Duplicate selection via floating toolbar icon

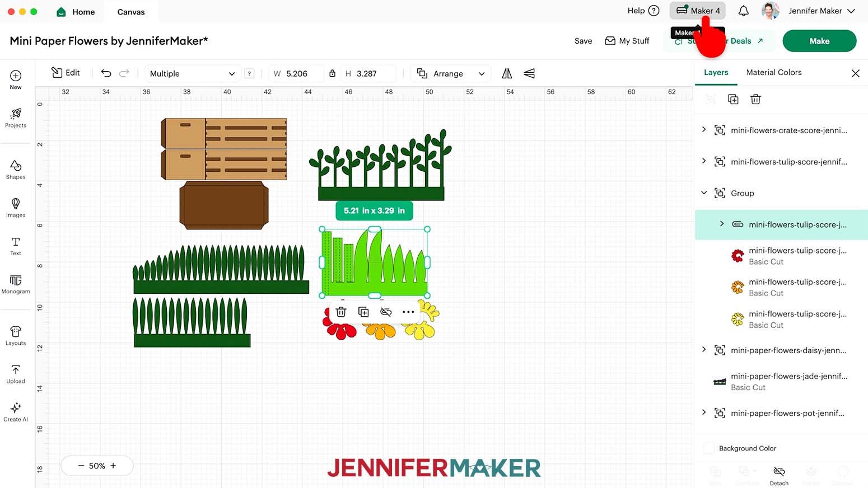pyautogui.click(x=363, y=312)
